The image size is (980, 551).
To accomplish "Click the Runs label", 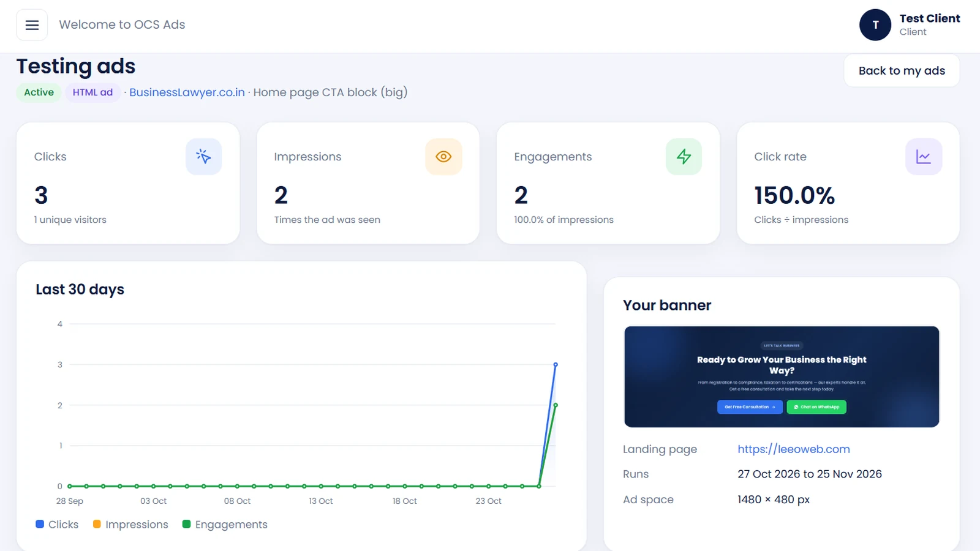I will 636,474.
